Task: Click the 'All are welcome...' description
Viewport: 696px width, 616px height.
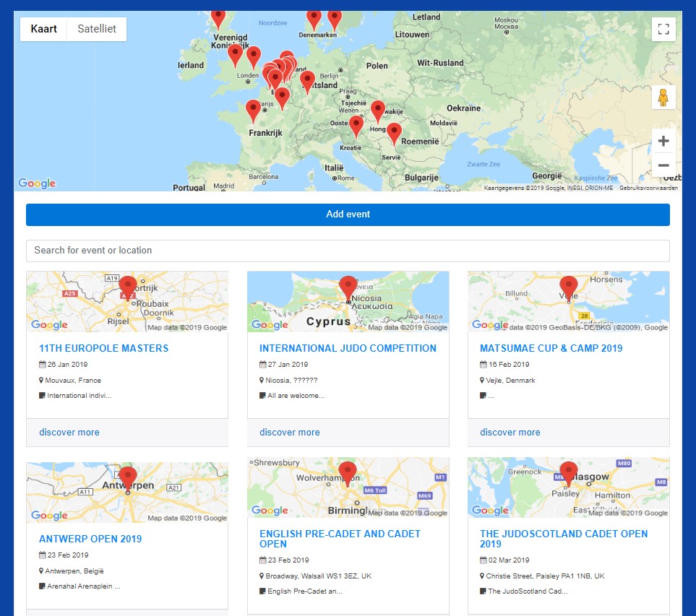Action: 296,396
